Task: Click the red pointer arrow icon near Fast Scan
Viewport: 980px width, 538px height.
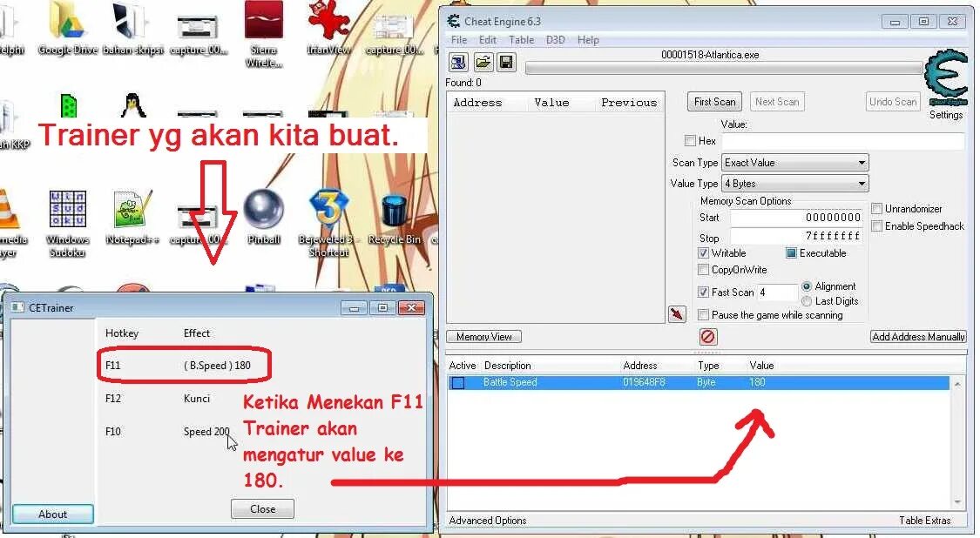Action: (677, 314)
